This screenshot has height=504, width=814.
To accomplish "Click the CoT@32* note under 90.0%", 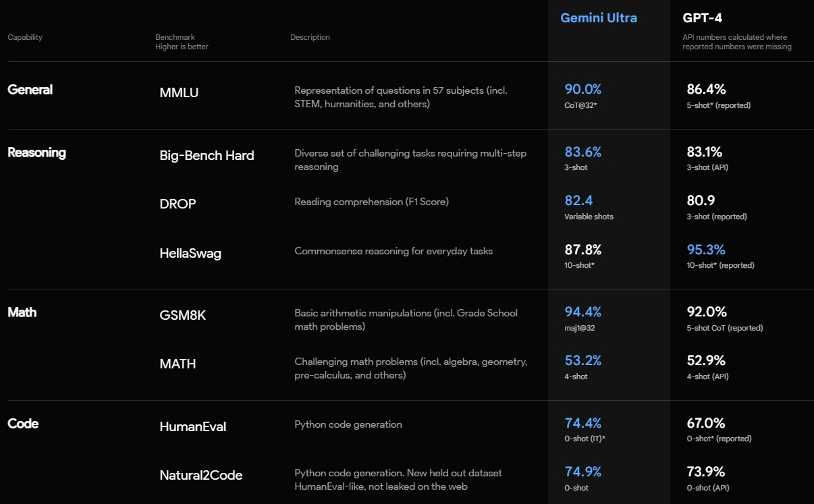I will coord(580,105).
